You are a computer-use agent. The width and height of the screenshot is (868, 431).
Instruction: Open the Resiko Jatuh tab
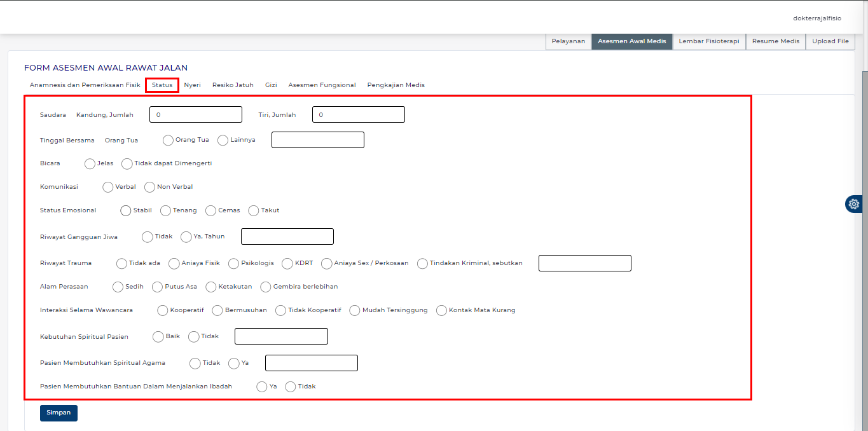(x=233, y=85)
